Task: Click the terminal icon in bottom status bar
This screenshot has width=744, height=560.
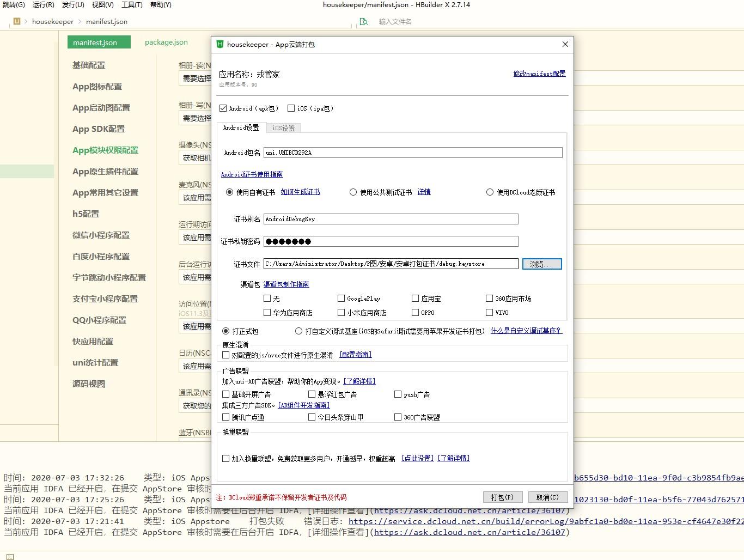Action: (9, 556)
